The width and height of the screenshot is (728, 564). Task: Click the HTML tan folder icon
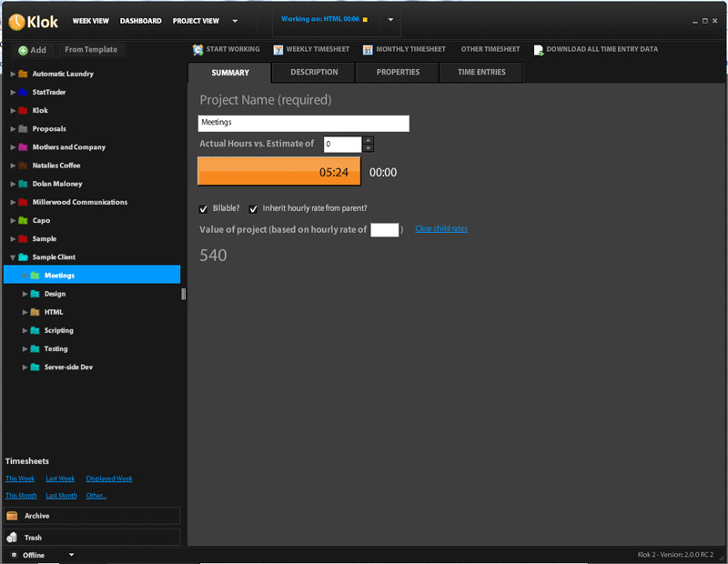point(35,312)
